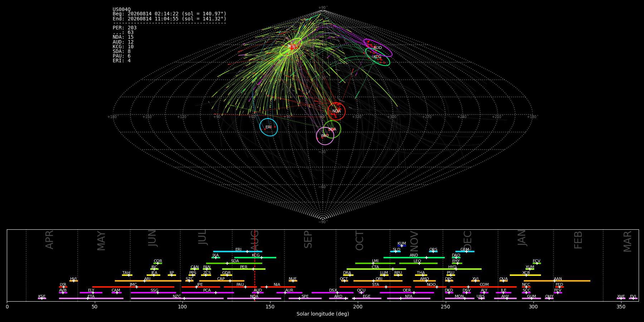The width and height of the screenshot is (644, 322).
Task: Select the STA red bar in timeline
Action: (x=375, y=287)
